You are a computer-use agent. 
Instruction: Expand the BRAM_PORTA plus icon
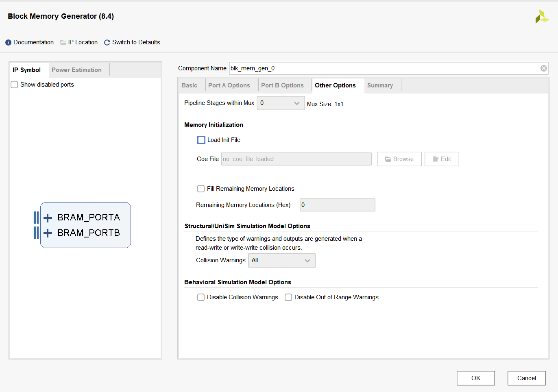[48, 218]
